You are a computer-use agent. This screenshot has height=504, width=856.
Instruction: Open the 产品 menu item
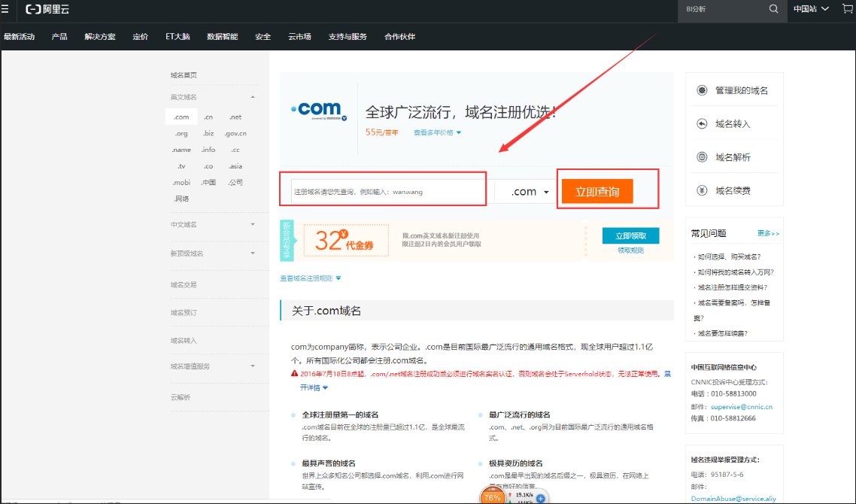pyautogui.click(x=59, y=37)
